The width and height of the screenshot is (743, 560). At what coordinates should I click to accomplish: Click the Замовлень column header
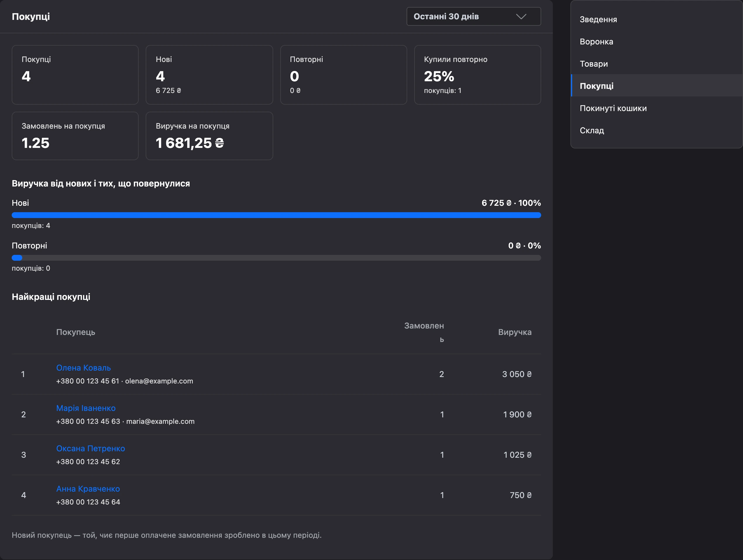pos(424,332)
